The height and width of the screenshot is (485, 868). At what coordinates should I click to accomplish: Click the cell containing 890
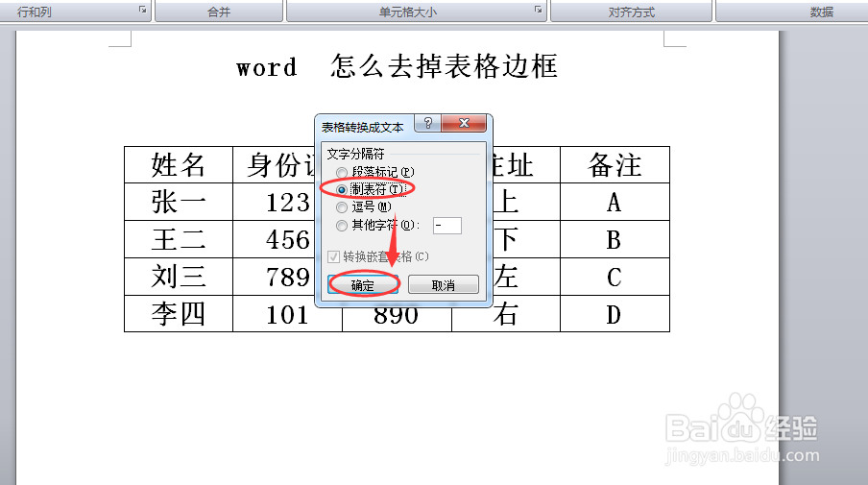tap(397, 318)
